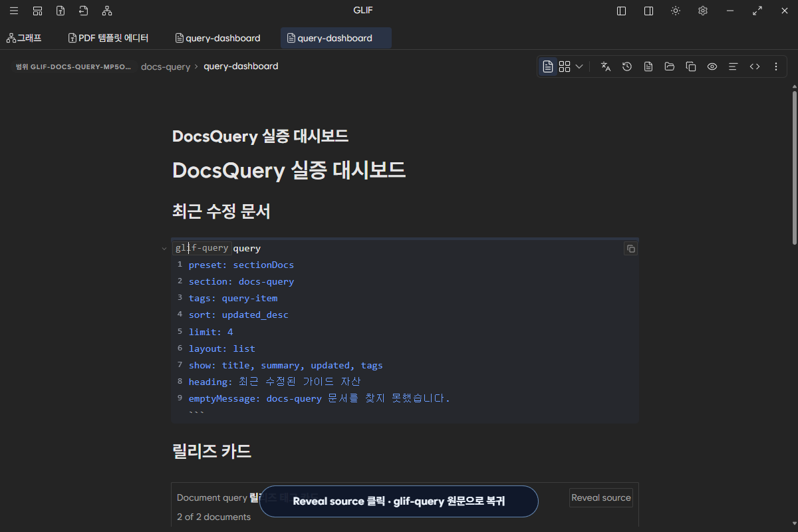This screenshot has width=798, height=532.
Task: Minimize the GLIF window
Action: 730,11
